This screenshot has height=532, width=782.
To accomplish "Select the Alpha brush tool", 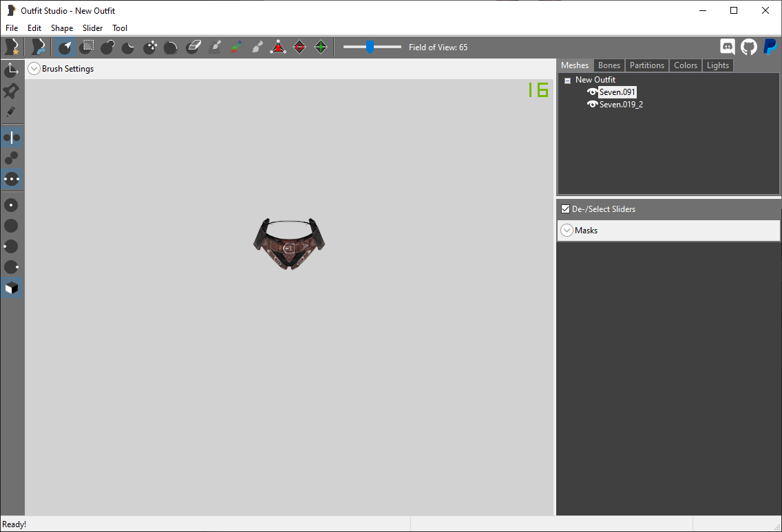I will tap(257, 47).
